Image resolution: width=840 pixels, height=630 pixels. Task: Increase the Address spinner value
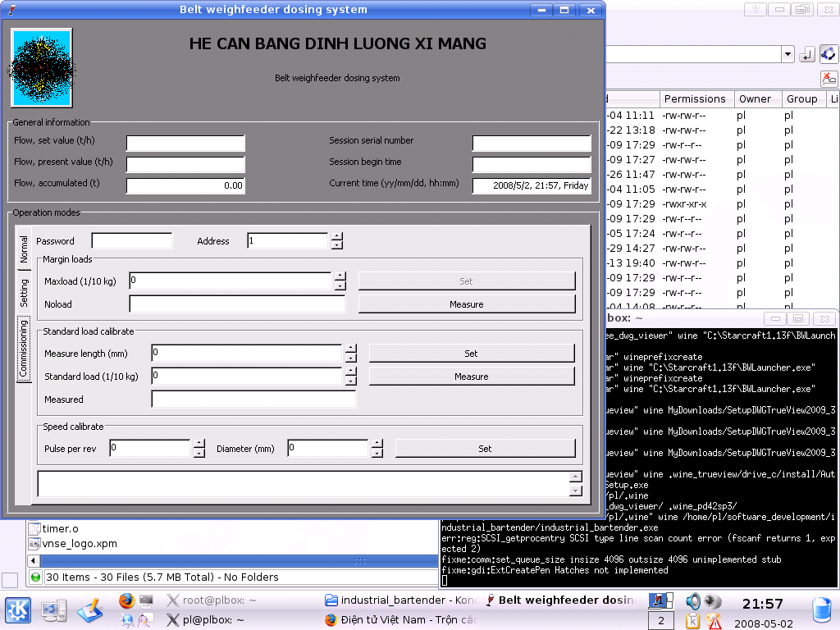(336, 237)
